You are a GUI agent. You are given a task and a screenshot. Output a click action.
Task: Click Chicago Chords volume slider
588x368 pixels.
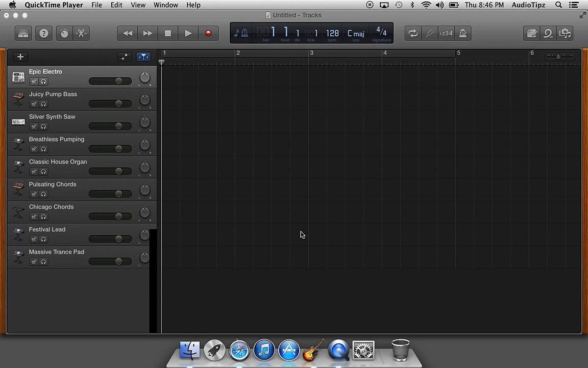coord(110,216)
